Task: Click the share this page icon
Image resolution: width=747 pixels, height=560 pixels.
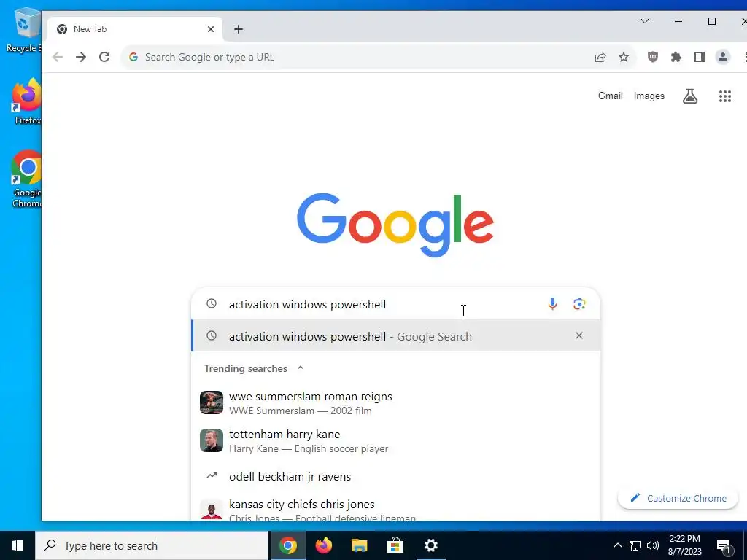Action: [x=600, y=57]
